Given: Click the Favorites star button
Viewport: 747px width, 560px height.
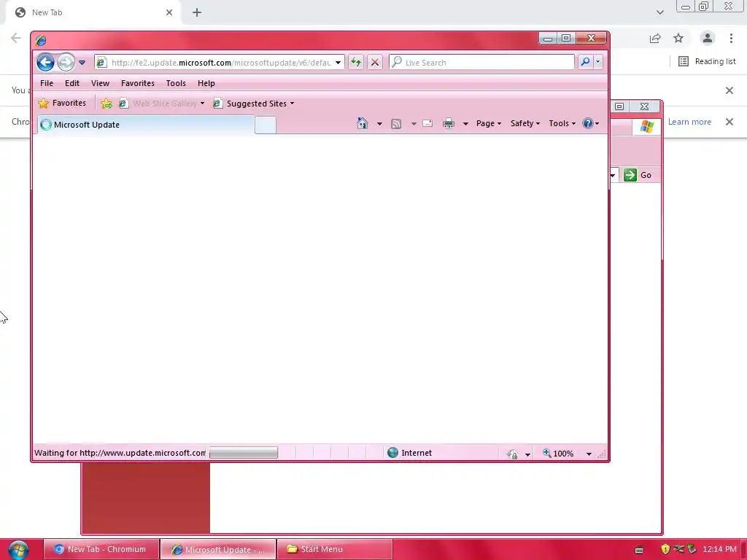Looking at the screenshot, I should [x=63, y=103].
